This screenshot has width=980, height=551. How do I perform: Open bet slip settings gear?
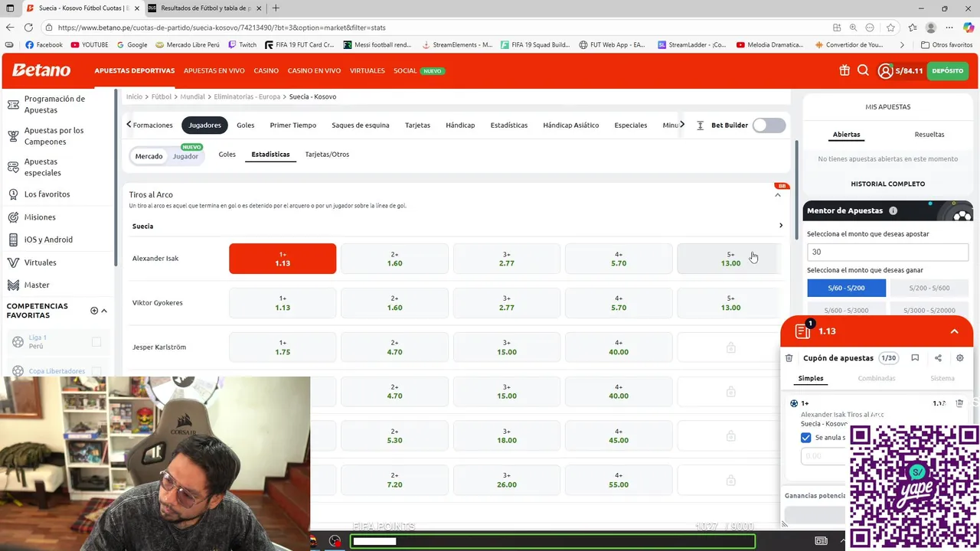pyautogui.click(x=960, y=358)
